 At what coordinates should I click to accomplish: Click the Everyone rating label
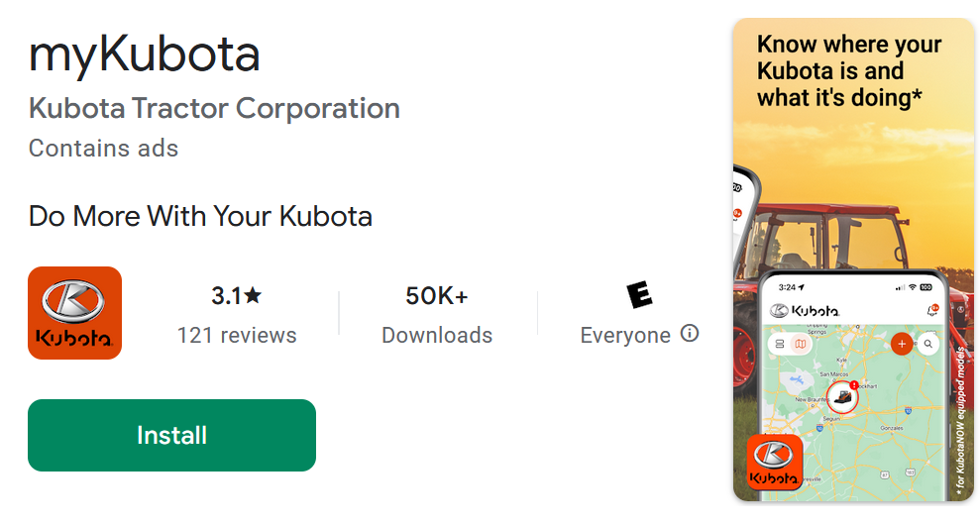coord(625,335)
